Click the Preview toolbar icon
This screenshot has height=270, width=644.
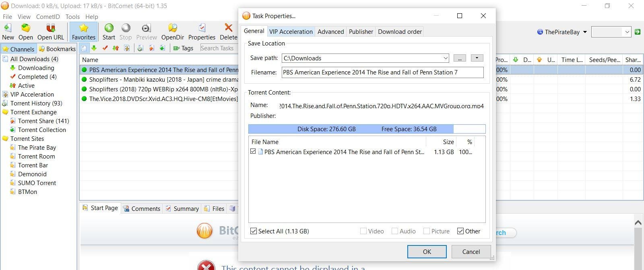[146, 28]
